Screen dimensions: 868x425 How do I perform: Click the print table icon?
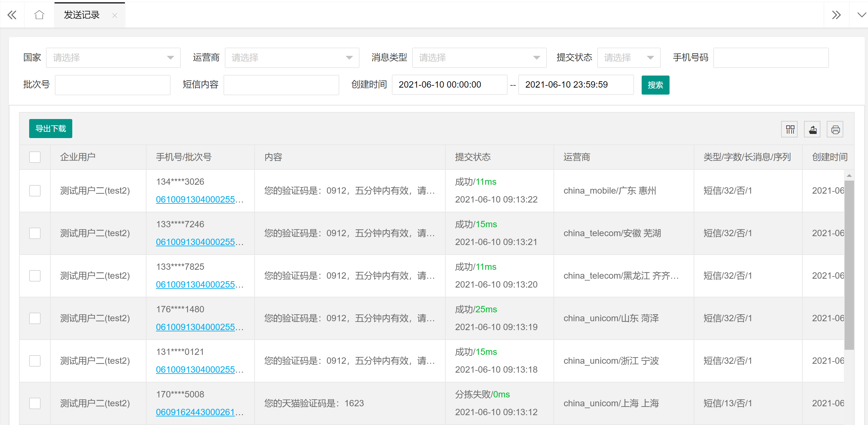pyautogui.click(x=835, y=129)
